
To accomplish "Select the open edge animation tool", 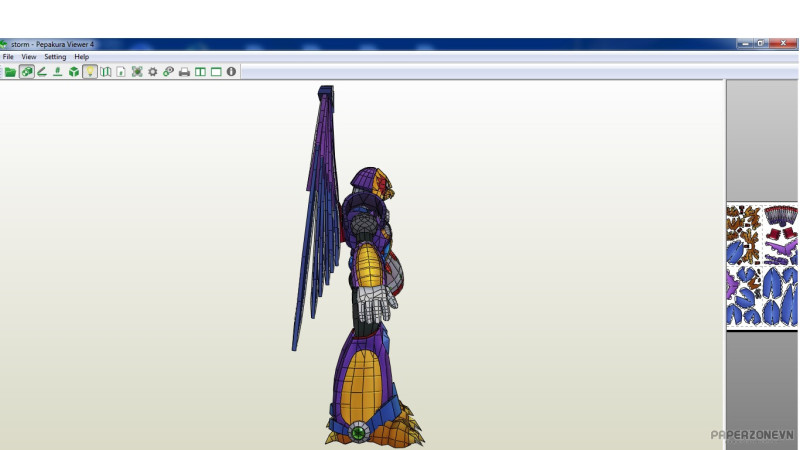I will point(42,72).
